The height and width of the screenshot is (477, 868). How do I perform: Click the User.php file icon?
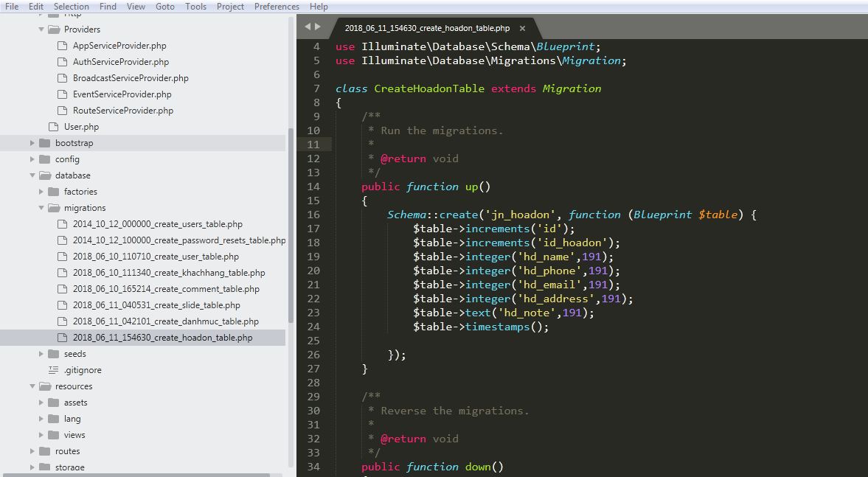[53, 127]
